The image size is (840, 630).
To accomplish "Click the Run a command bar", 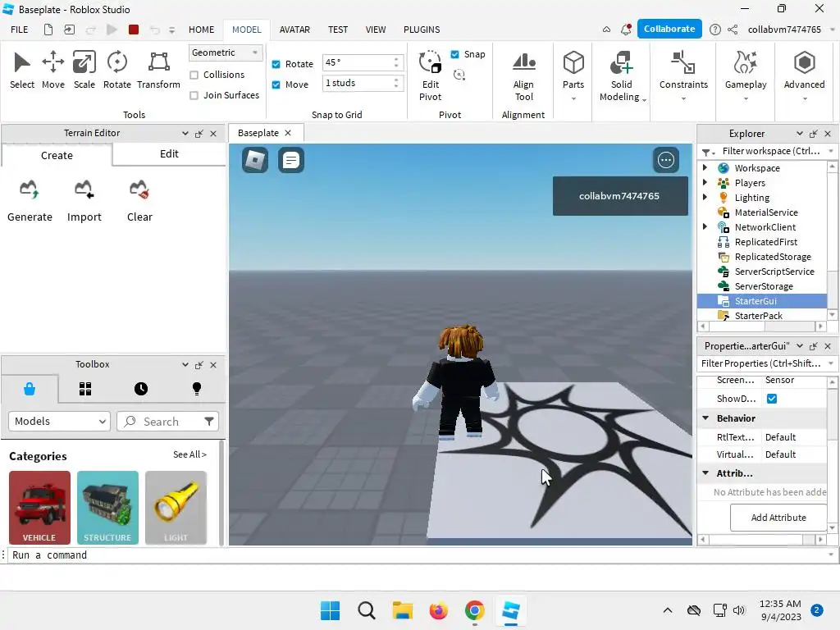I will click(x=418, y=555).
